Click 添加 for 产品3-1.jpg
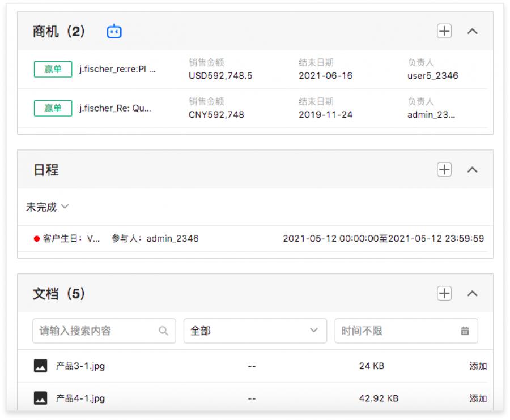This screenshot has height=420, width=510. coord(478,366)
